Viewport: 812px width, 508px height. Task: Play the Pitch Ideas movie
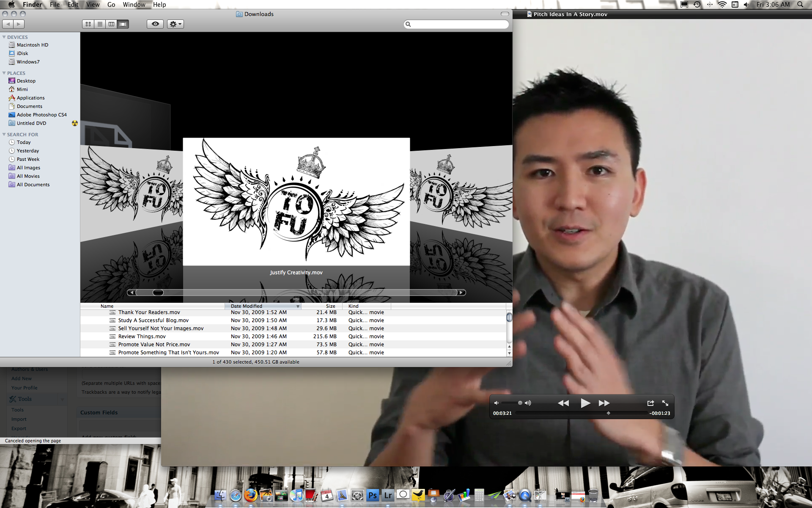pyautogui.click(x=585, y=403)
